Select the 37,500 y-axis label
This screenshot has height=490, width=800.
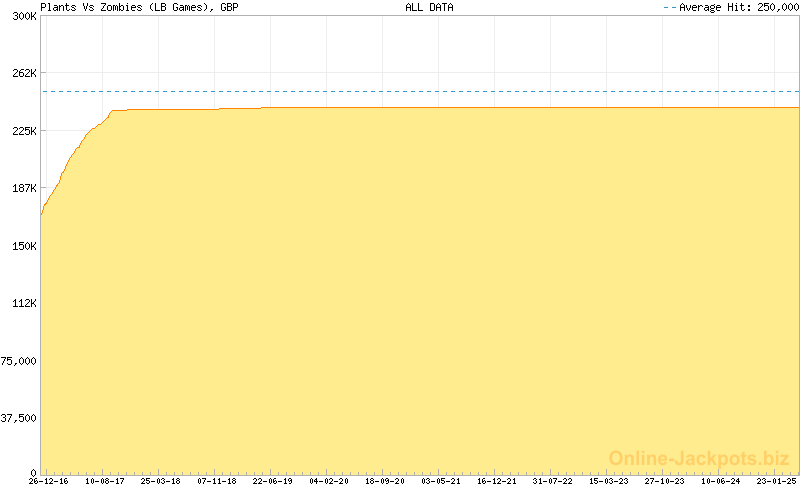tap(19, 418)
